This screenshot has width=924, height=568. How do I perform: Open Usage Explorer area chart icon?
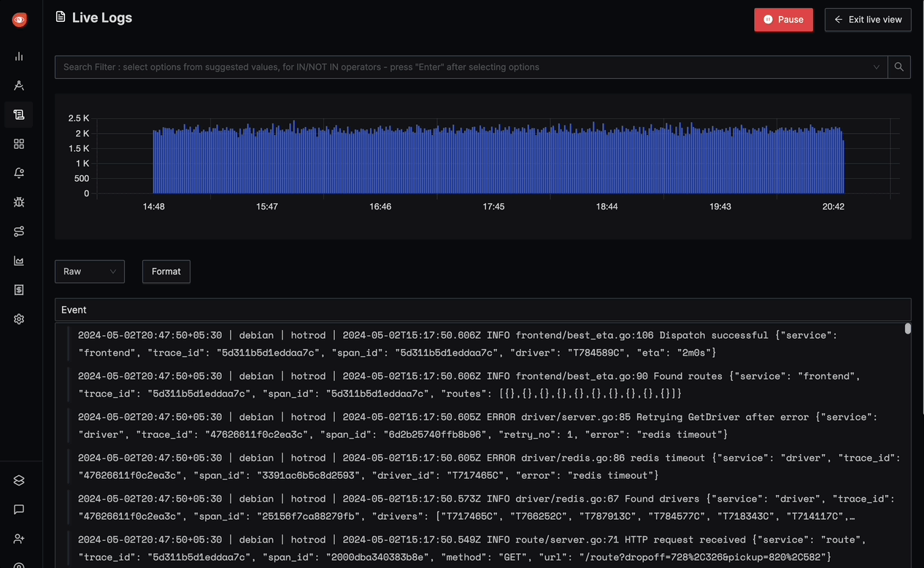click(x=19, y=261)
